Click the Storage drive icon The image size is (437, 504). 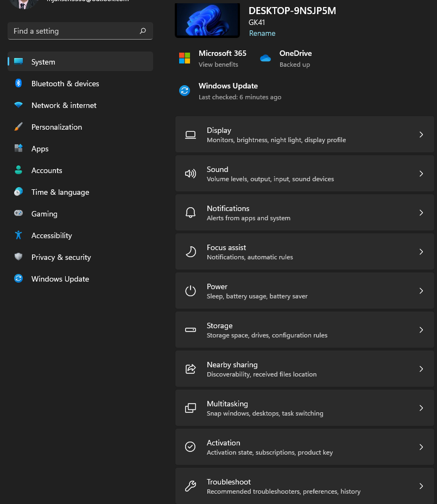pos(191,330)
